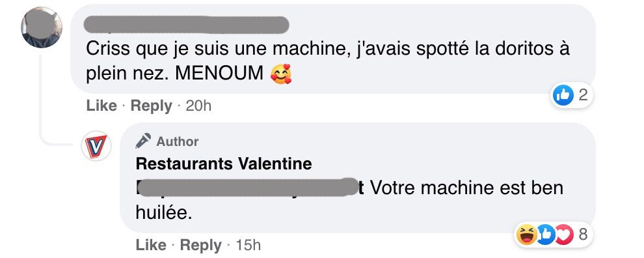Click the thumbs-up reaction beside count 8
The image size is (644, 258).
pyautogui.click(x=546, y=235)
